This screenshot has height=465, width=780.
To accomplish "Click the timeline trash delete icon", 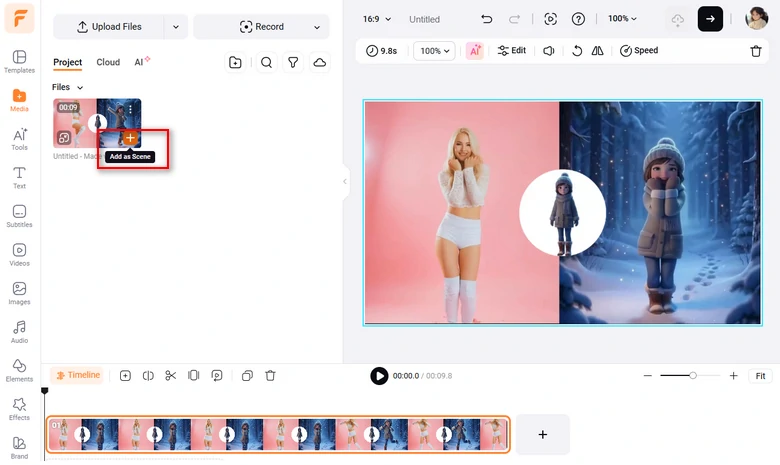I will (x=270, y=376).
